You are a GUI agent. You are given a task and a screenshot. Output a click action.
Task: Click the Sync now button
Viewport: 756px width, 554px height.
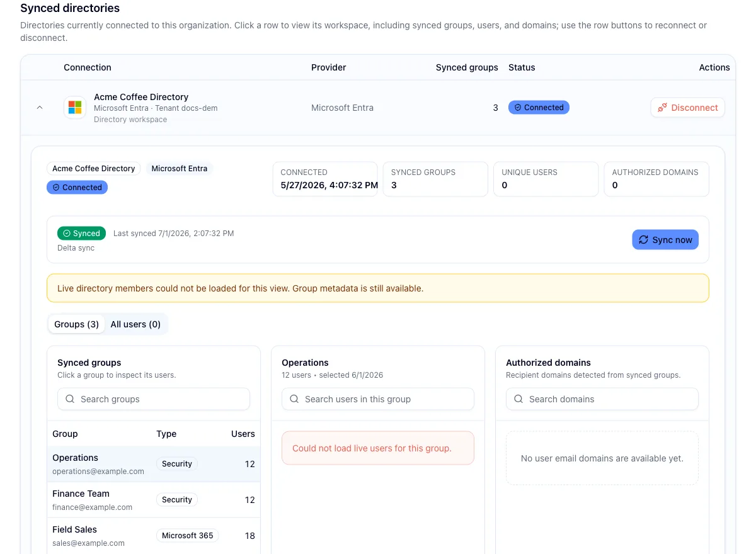[x=665, y=240]
